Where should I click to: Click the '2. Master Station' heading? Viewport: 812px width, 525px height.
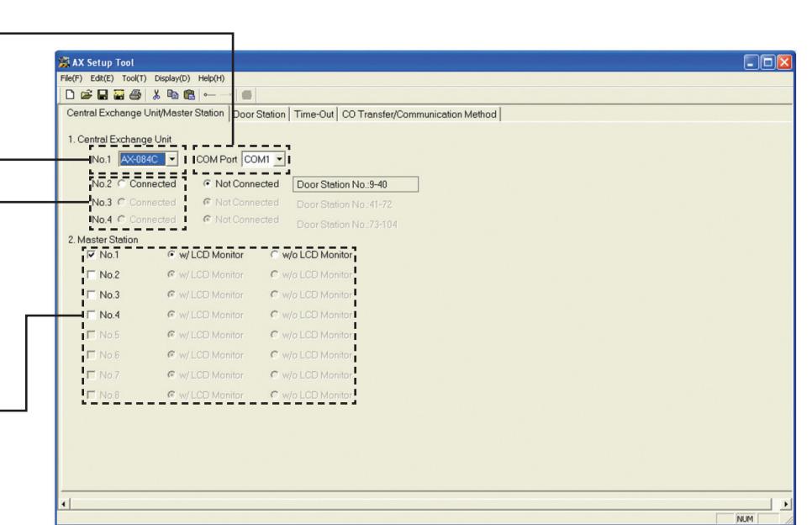coord(103,240)
